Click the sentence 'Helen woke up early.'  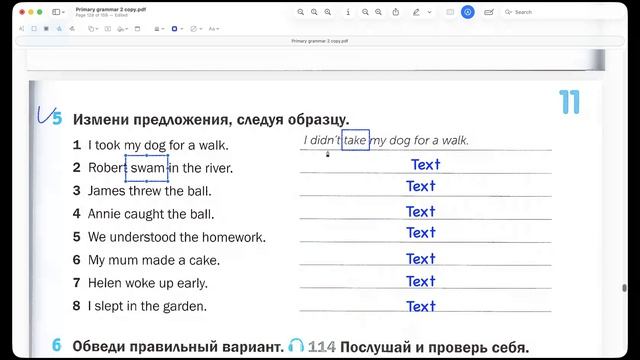coord(148,283)
